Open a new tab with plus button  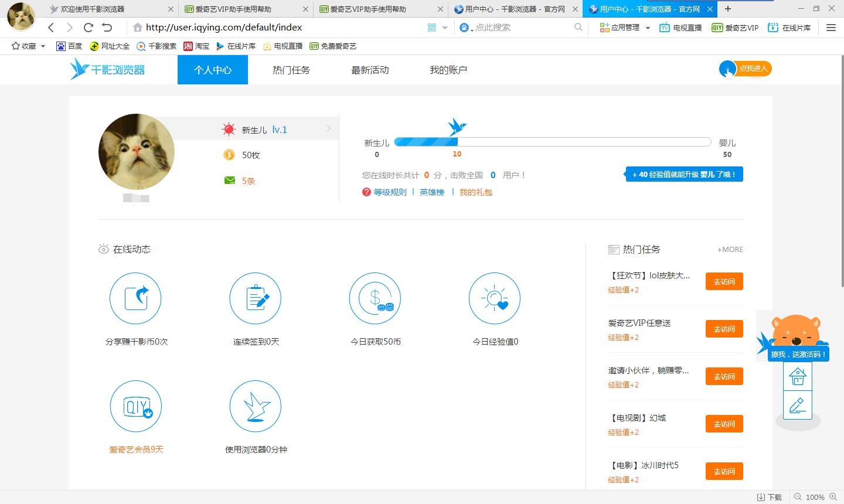tap(728, 9)
